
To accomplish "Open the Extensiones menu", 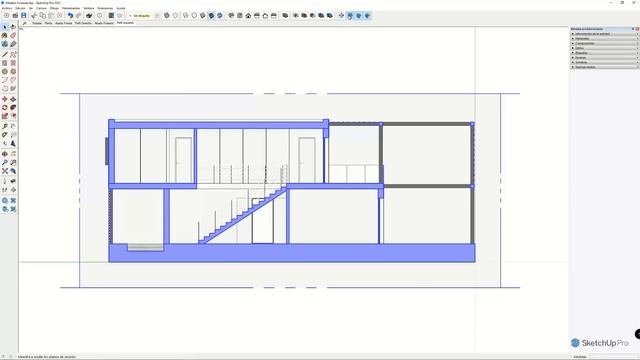I will tap(105, 8).
